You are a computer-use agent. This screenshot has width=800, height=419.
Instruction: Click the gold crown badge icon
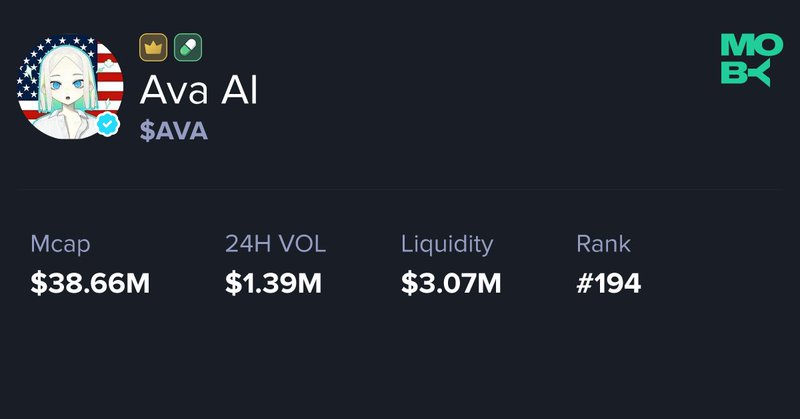click(153, 47)
